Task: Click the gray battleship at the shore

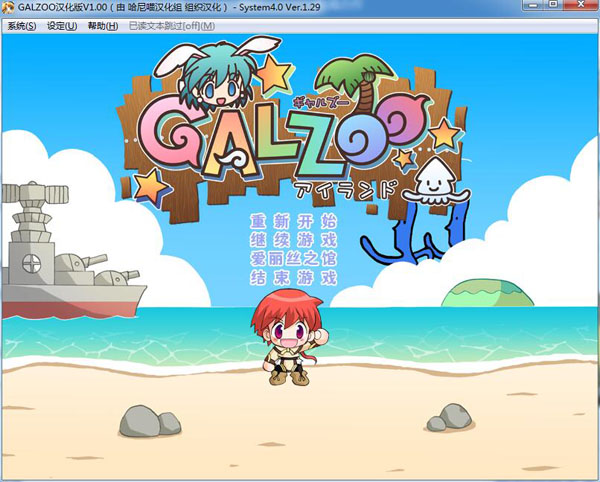Action: (73, 251)
